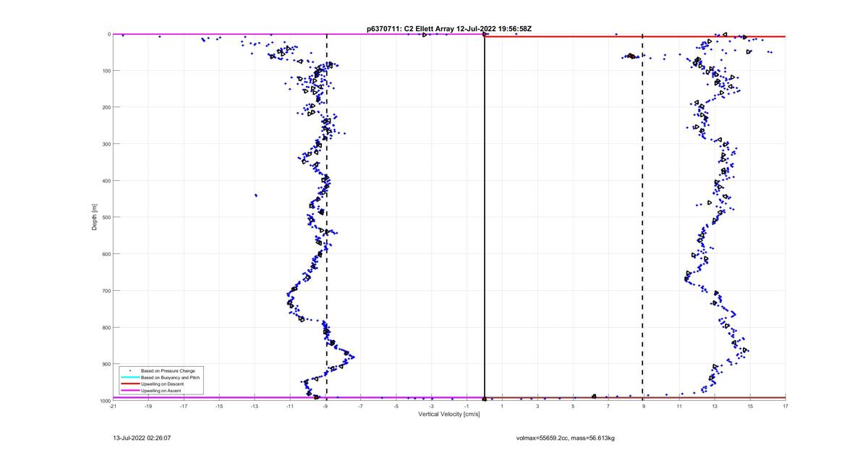Click legend entry 'Based on Buoyancy and Pitch'

tap(170, 378)
